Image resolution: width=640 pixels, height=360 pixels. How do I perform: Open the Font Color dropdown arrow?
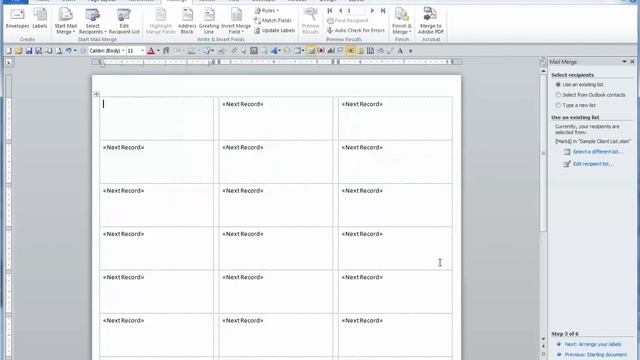[x=158, y=51]
